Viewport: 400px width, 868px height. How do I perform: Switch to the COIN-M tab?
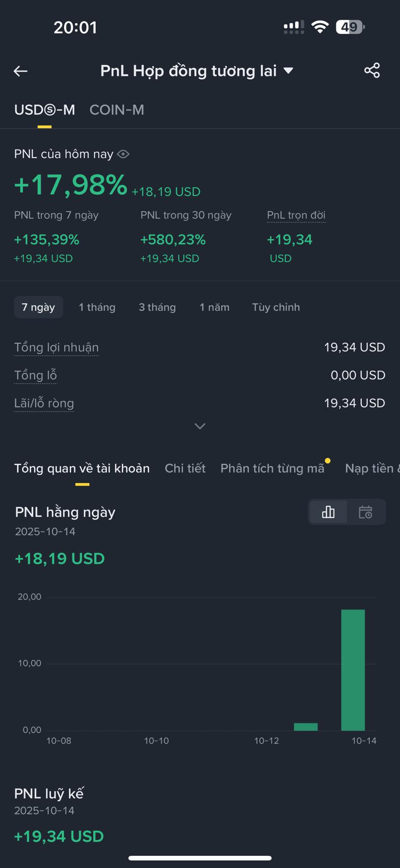point(117,110)
